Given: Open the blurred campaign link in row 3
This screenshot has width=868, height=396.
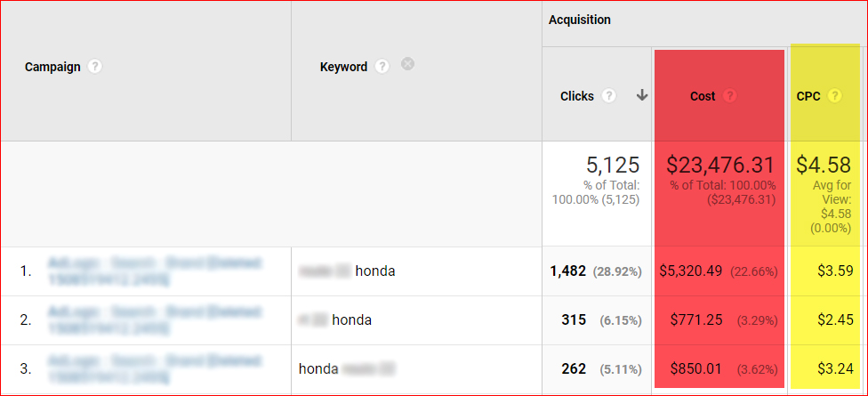Looking at the screenshot, I should pos(155,369).
